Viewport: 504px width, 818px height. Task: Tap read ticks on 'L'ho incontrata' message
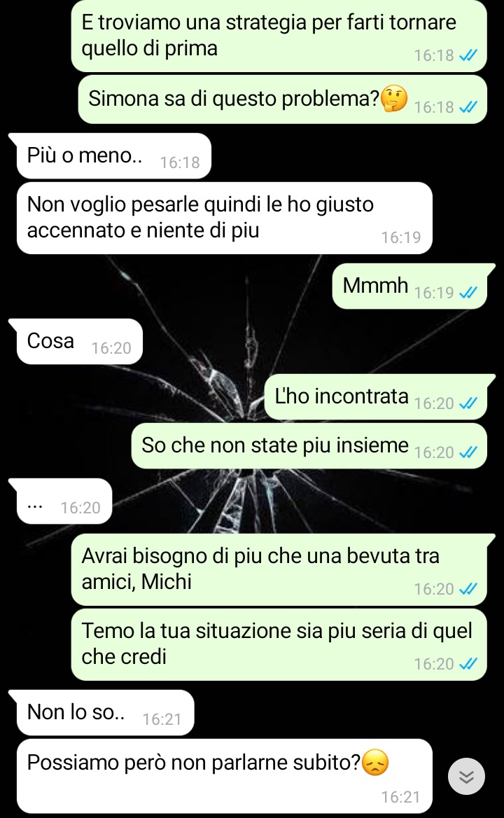(468, 403)
